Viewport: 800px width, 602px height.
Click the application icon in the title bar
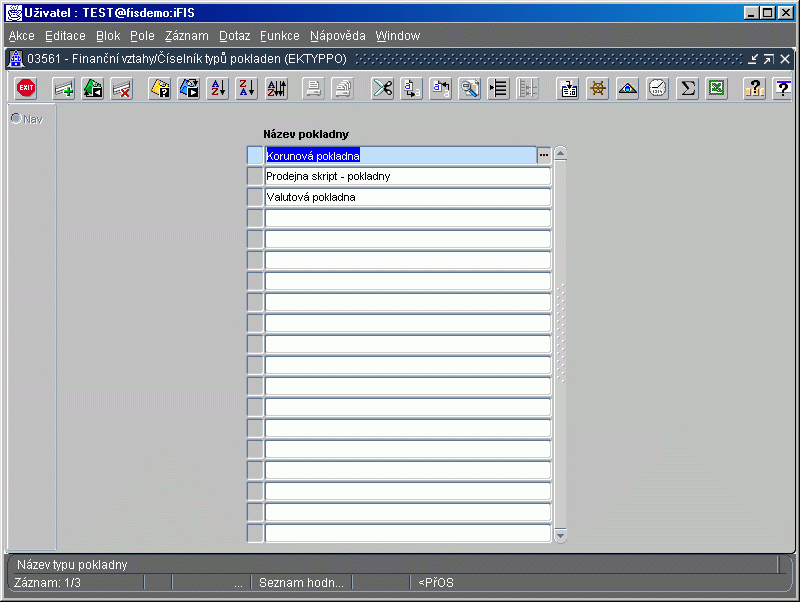[14, 12]
